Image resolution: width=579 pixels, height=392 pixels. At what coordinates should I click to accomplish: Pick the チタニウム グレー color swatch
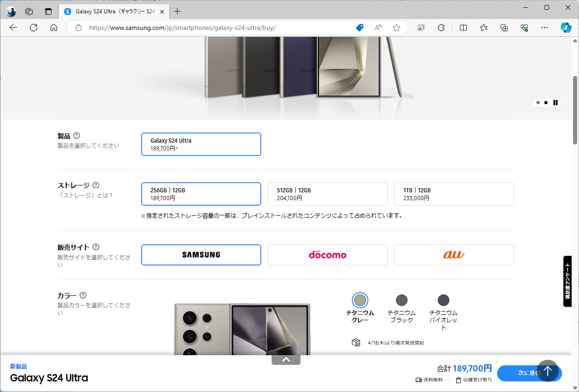[x=360, y=300]
